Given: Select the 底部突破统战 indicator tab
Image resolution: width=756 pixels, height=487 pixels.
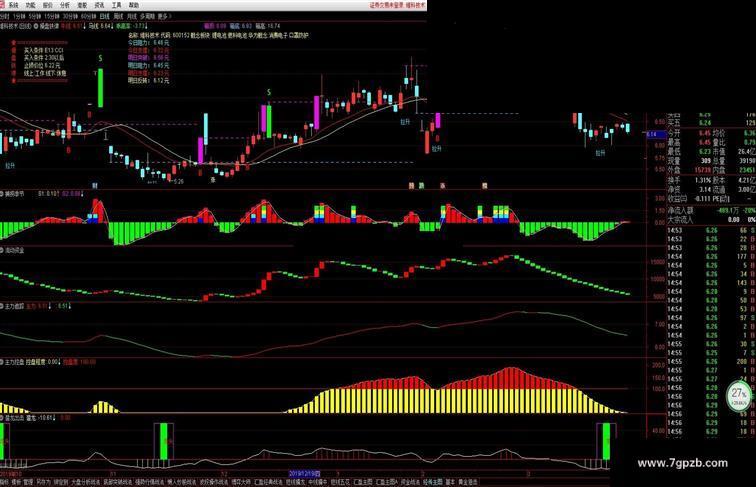Looking at the screenshot, I should coord(118,482).
